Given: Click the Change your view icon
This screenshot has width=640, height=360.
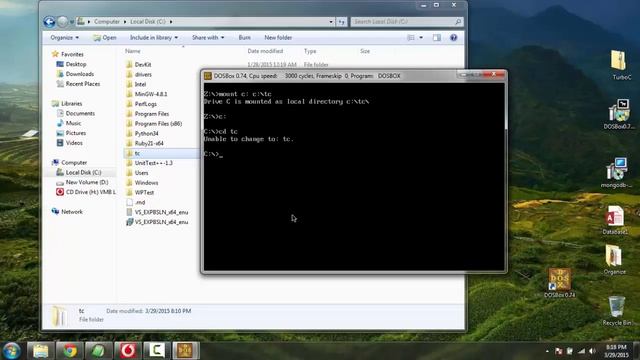Looking at the screenshot, I should tap(411, 38).
